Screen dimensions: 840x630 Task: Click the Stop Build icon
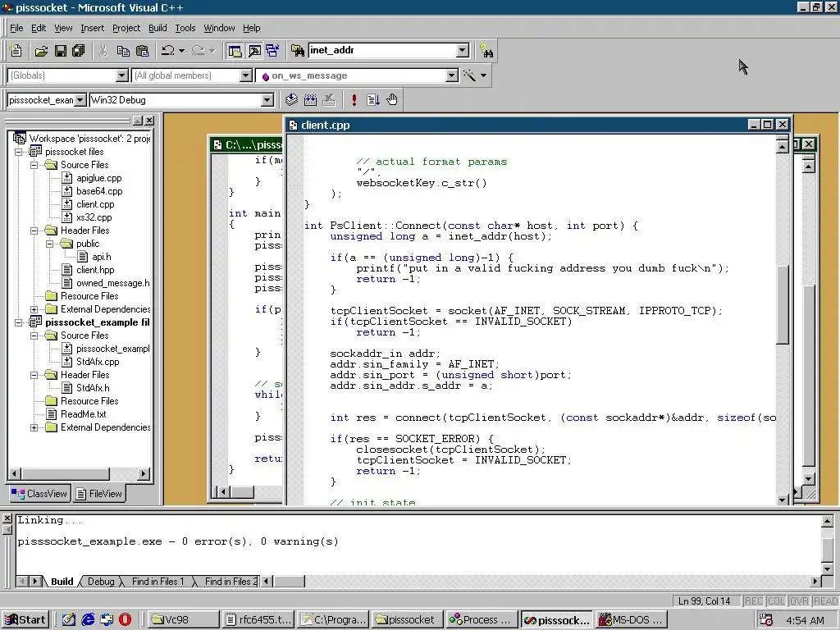(x=329, y=99)
